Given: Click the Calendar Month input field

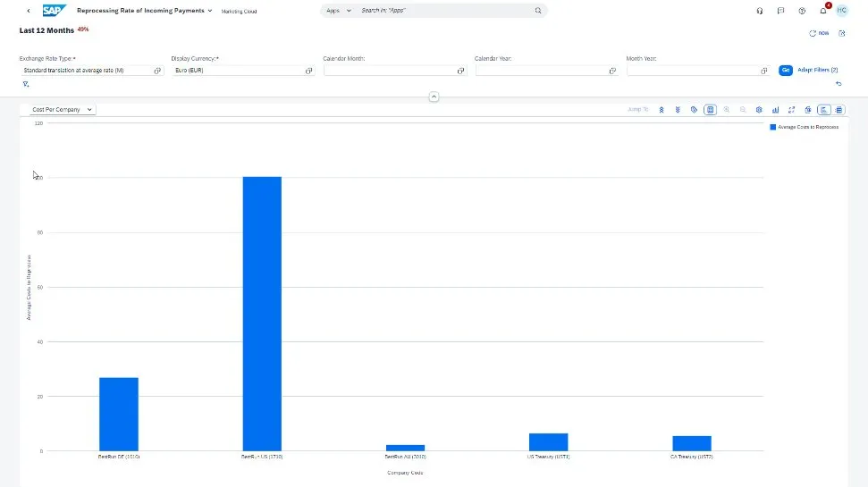Looking at the screenshot, I should pyautogui.click(x=390, y=71).
